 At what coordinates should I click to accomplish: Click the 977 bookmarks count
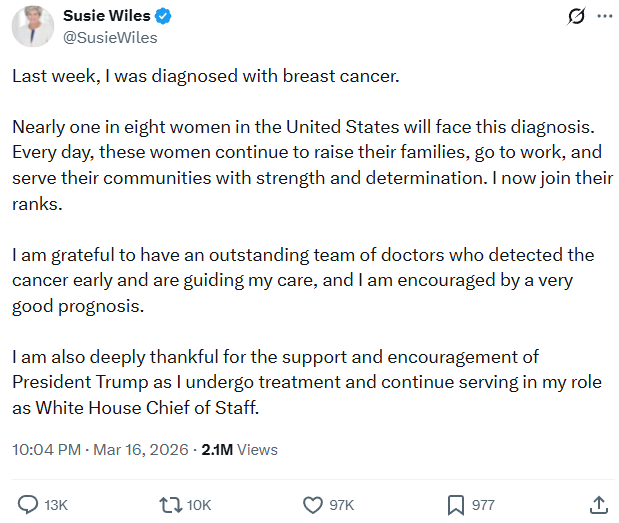[x=483, y=505]
